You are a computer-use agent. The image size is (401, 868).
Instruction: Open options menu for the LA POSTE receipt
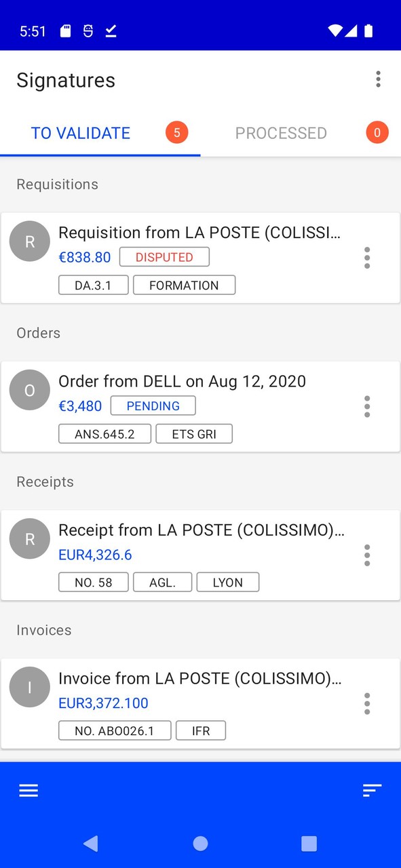pyautogui.click(x=367, y=555)
